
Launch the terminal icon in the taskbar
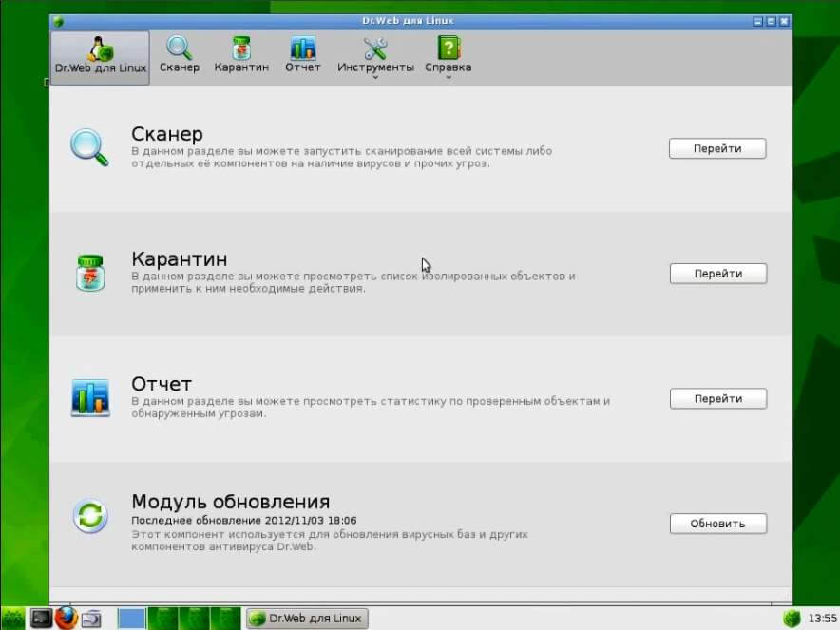(x=41, y=619)
